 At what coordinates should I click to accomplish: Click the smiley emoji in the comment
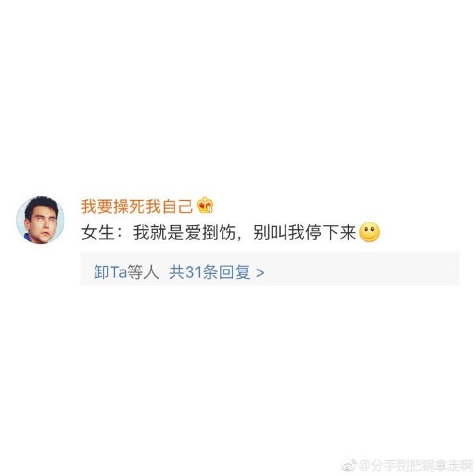click(x=370, y=232)
